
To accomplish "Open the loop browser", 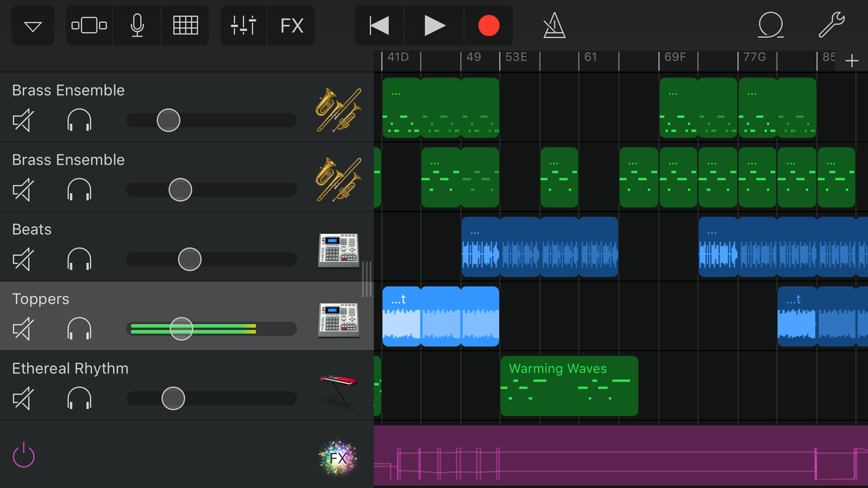I will click(770, 26).
